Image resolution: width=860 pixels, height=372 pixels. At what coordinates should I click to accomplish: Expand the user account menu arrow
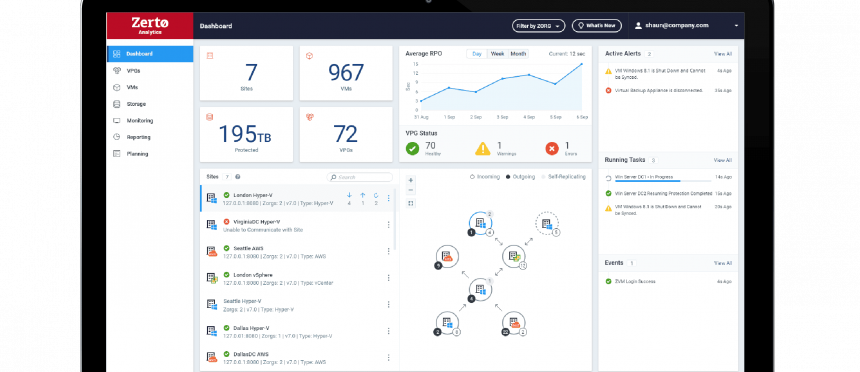[736, 26]
